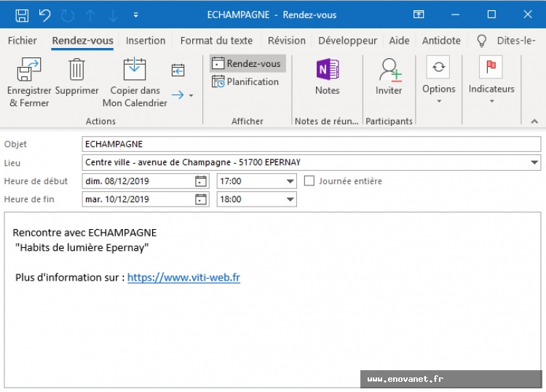Click the Objet field containing ECHAMPAGNE
This screenshot has width=546, height=392.
coord(312,144)
